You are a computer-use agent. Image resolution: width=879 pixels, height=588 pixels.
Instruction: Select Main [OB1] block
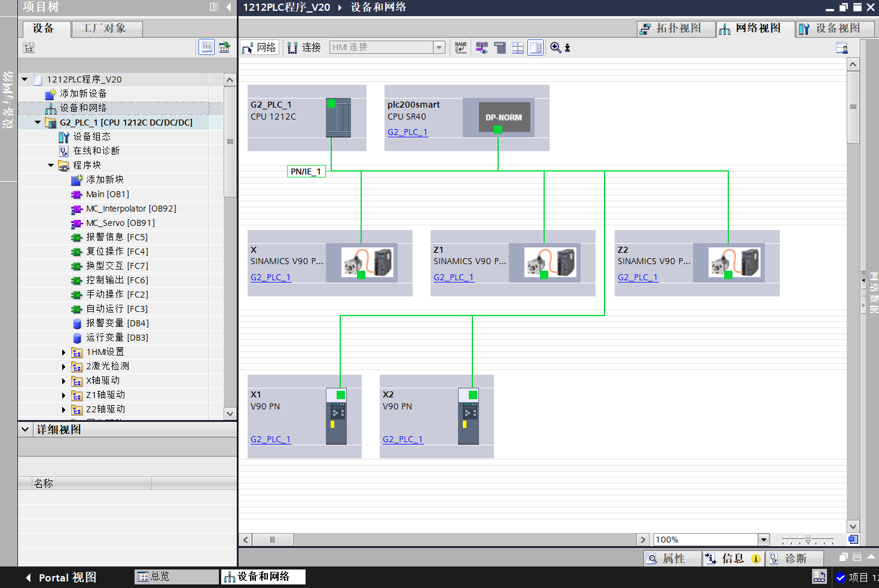pos(107,194)
